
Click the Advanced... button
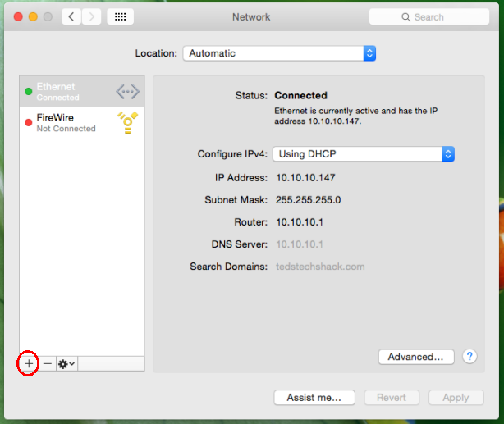tap(416, 357)
